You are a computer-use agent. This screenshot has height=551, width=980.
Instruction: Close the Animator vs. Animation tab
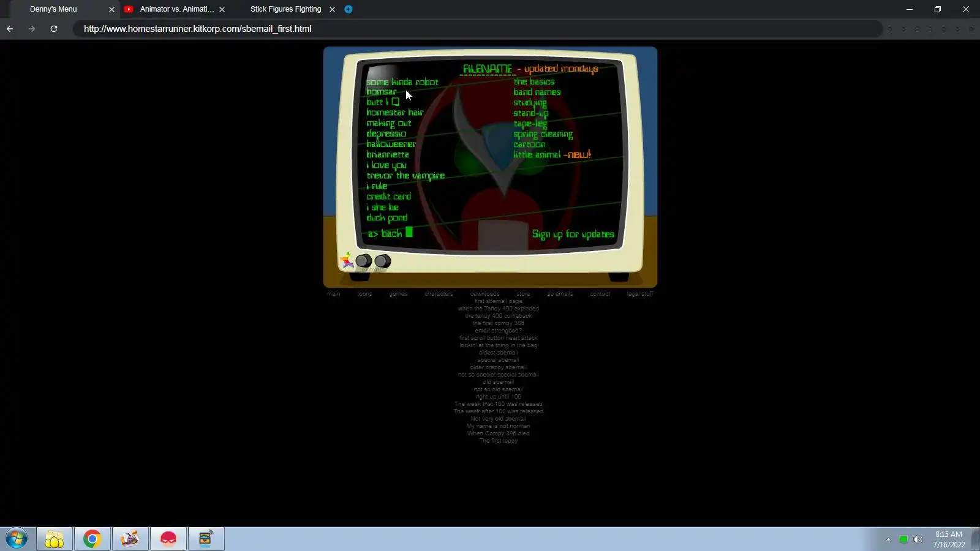(222, 9)
